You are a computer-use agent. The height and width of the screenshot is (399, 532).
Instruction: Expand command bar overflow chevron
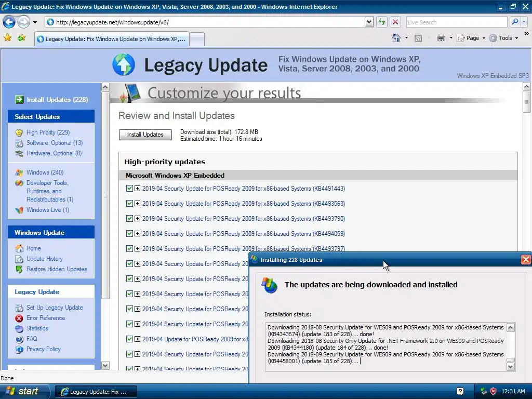tap(526, 34)
